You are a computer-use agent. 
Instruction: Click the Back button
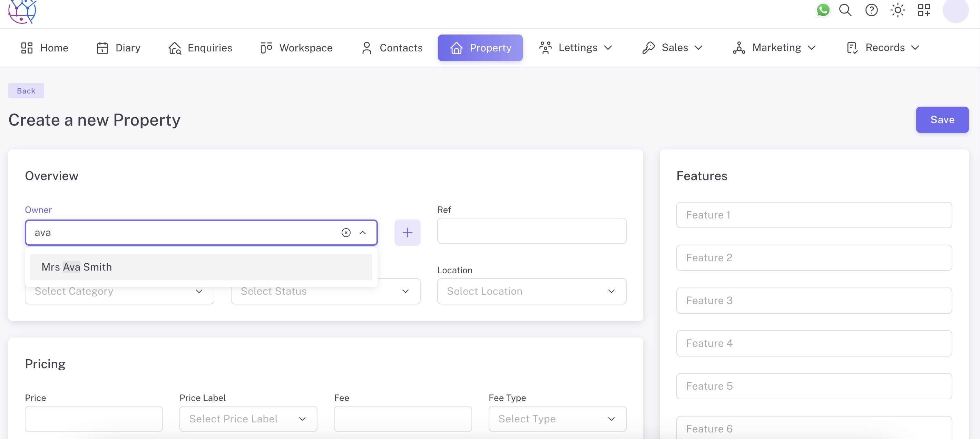coord(26,90)
